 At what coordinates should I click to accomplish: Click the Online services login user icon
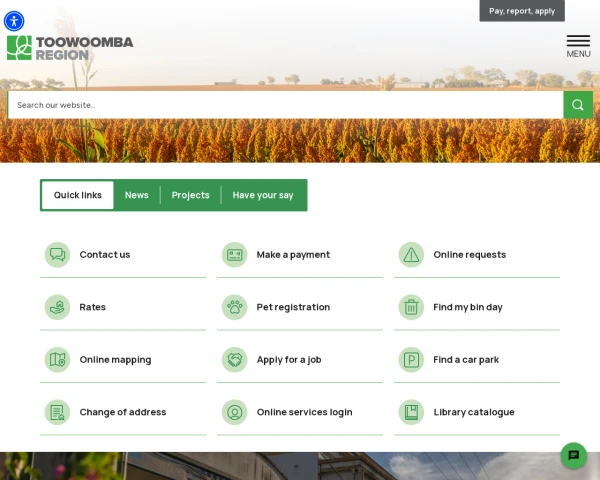[235, 412]
